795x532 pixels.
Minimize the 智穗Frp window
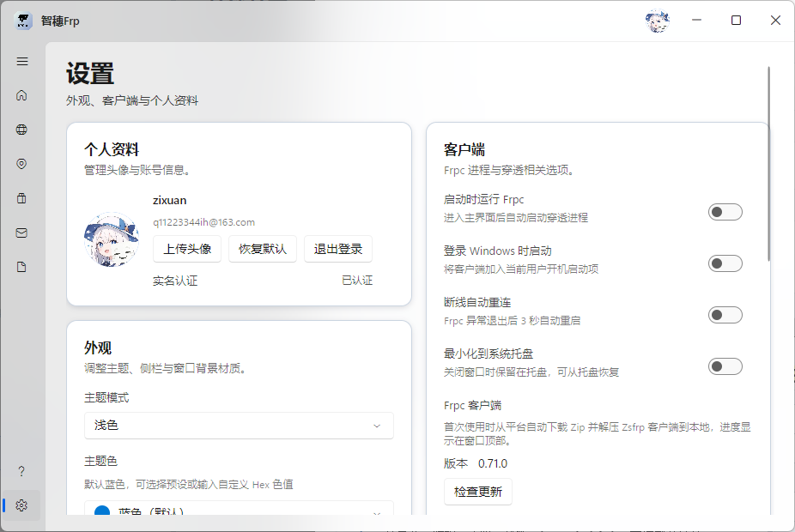(696, 21)
